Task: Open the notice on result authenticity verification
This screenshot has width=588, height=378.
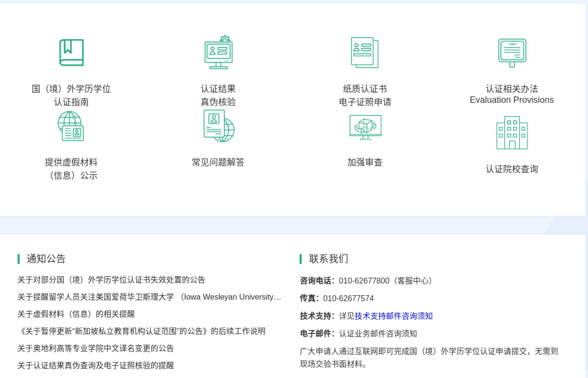Action: [95, 365]
